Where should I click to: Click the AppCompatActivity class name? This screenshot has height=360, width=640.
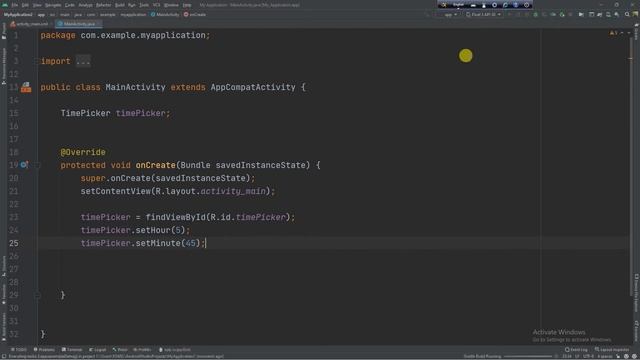[253, 87]
